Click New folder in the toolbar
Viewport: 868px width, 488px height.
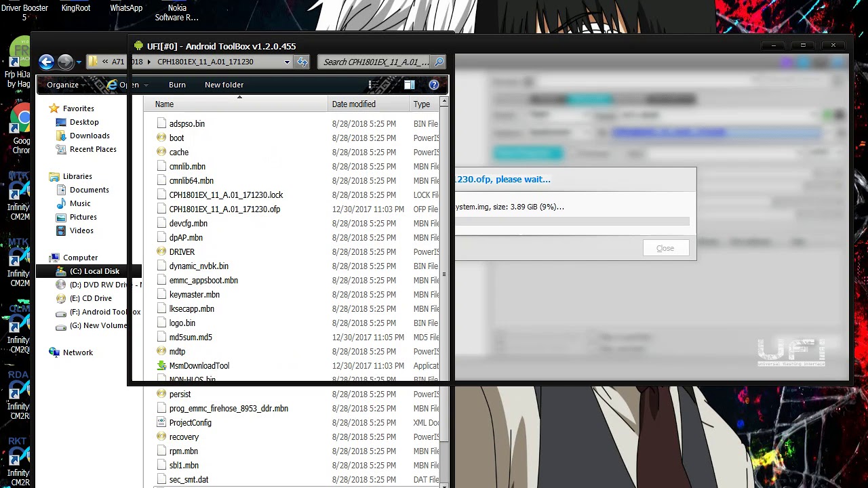click(224, 85)
